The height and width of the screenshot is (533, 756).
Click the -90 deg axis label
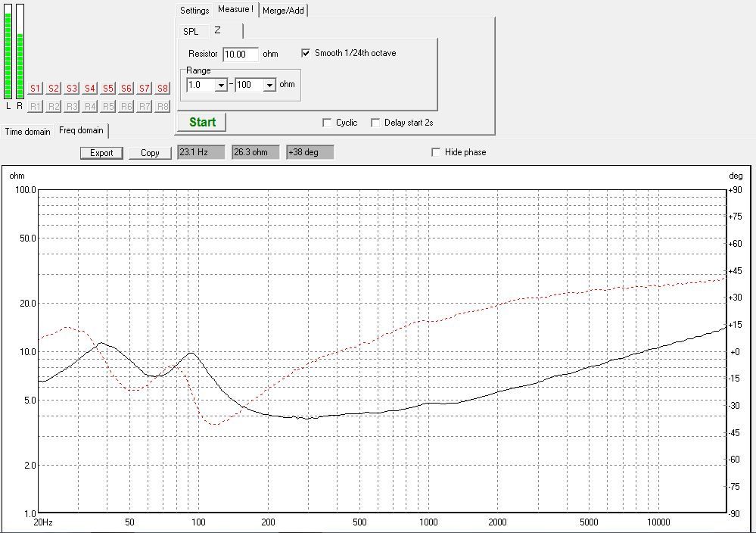pos(734,514)
